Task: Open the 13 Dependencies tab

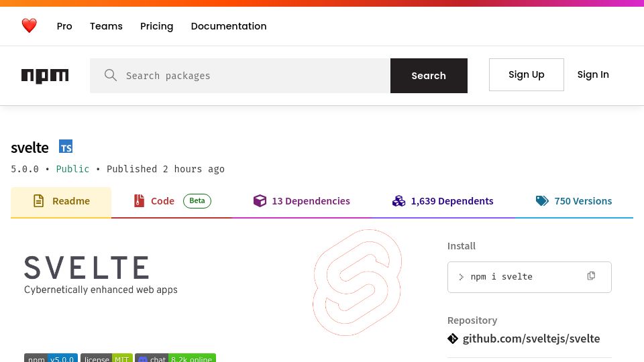Action: 301,201
